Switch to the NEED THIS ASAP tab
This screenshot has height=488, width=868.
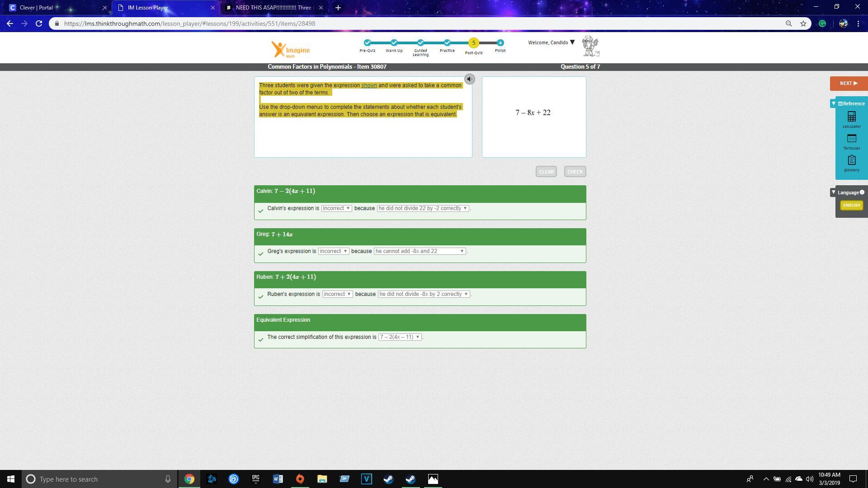click(x=273, y=8)
